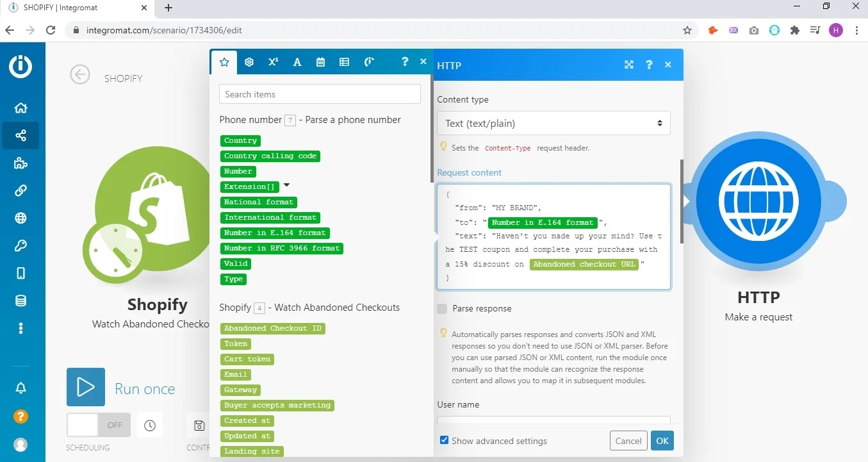Open notifications bell icon

(21, 388)
